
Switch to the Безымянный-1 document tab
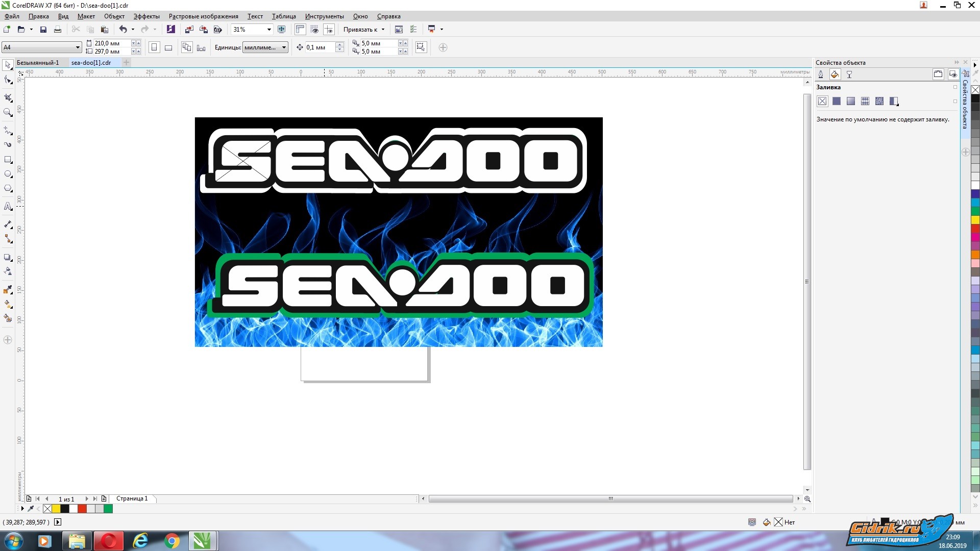tap(38, 63)
